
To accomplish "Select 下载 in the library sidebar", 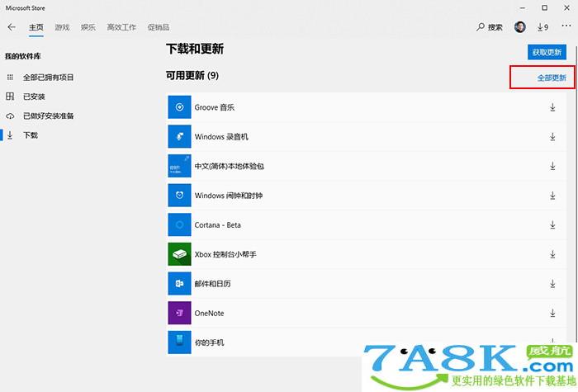I will click(31, 135).
